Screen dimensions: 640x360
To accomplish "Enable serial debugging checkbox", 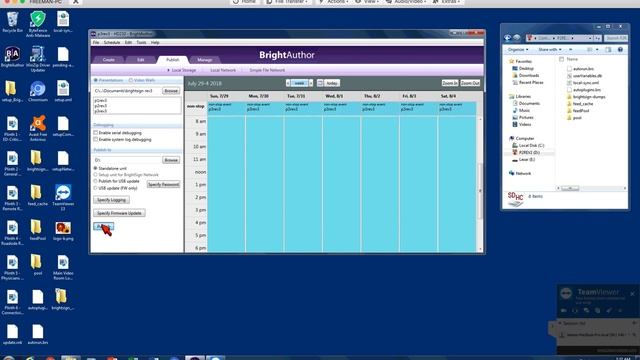I will [96, 133].
